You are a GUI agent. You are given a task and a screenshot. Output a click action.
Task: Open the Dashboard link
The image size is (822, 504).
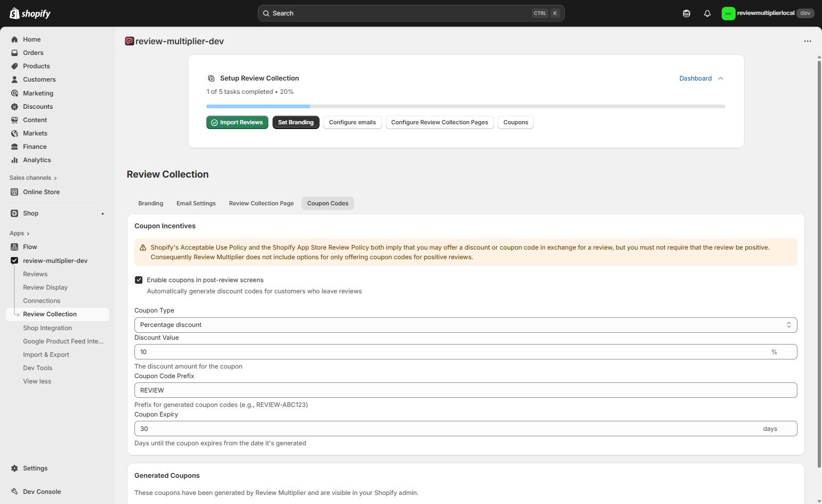click(x=695, y=78)
